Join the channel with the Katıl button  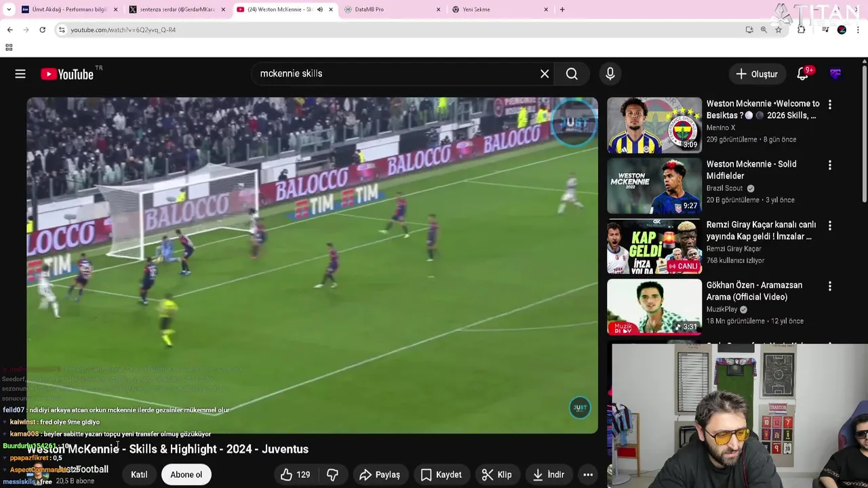click(x=139, y=474)
